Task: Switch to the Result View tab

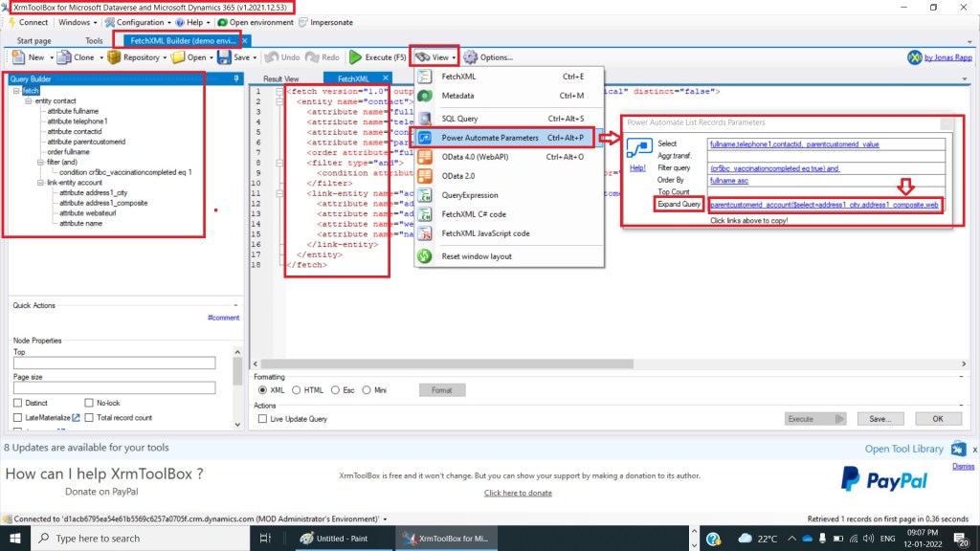Action: tap(280, 78)
